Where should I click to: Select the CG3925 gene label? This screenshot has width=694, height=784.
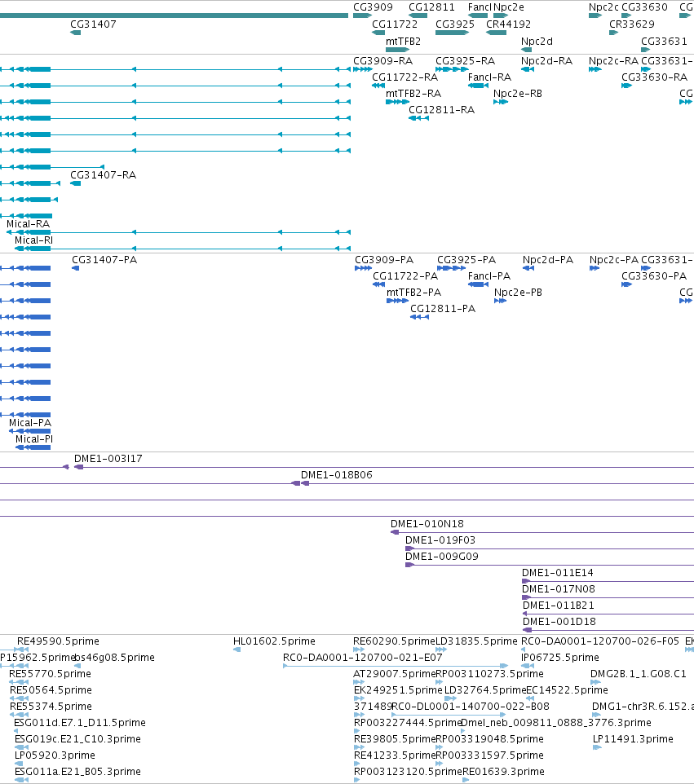[455, 24]
